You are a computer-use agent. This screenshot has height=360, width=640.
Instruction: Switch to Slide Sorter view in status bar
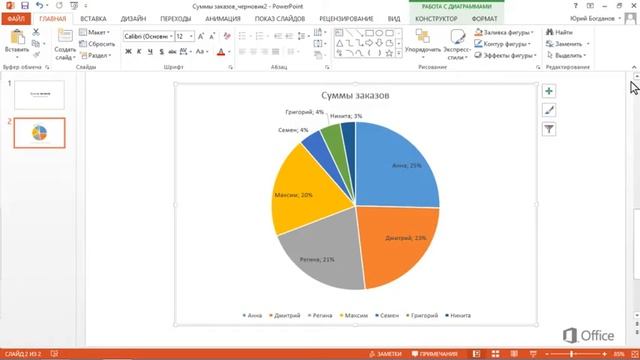(495, 354)
